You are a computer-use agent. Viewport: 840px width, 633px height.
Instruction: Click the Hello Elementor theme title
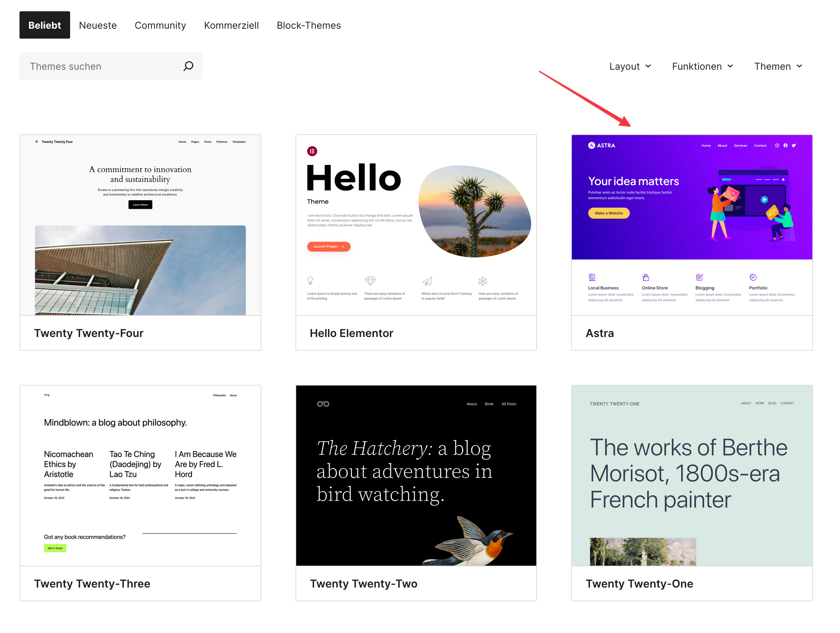(x=351, y=333)
